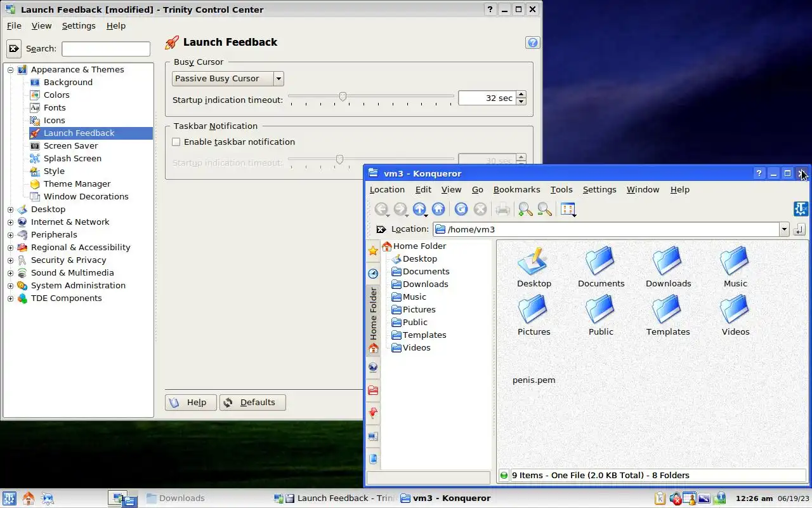Click the Help question icon in Launch Feedback panel
The image size is (812, 508).
point(533,43)
